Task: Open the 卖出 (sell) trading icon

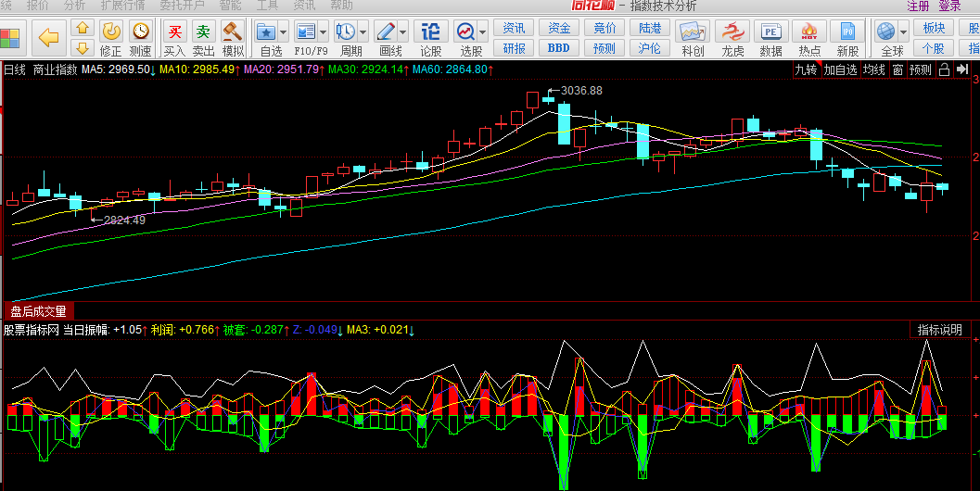Action: click(203, 38)
